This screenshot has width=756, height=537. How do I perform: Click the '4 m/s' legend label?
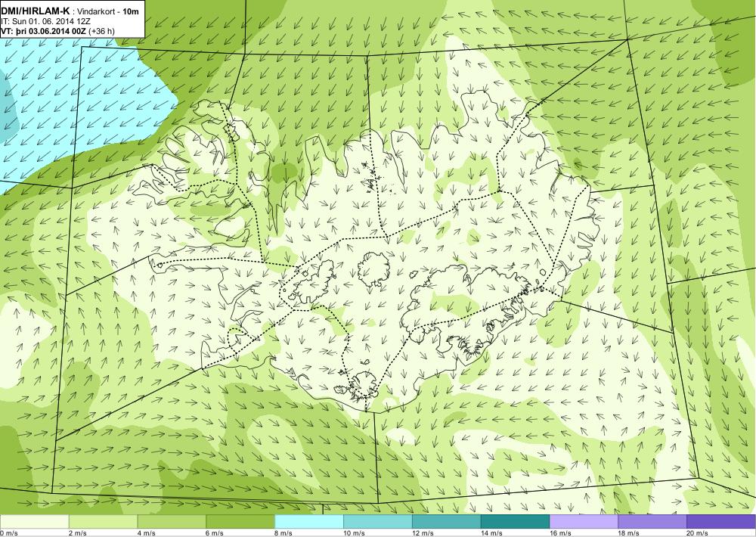click(147, 533)
